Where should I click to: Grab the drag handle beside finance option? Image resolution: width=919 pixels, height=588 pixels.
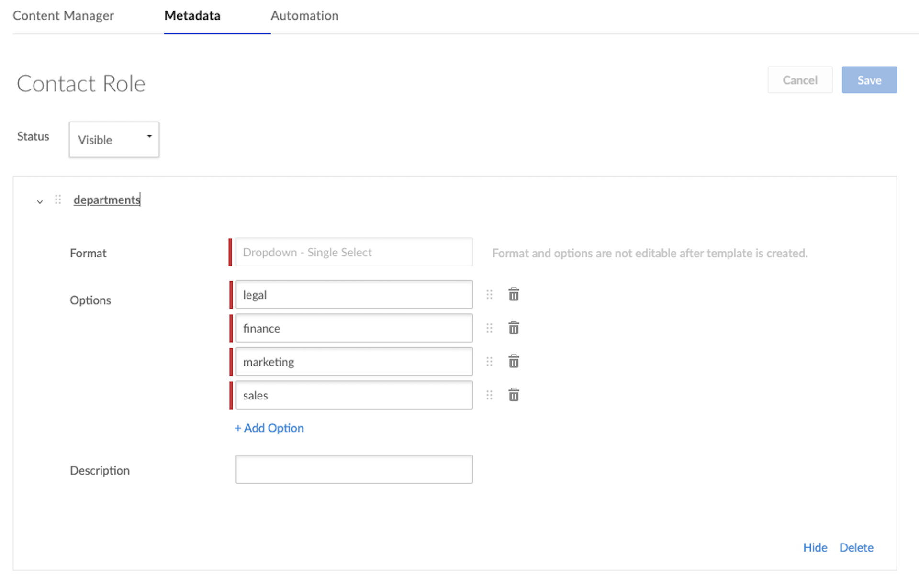[x=489, y=328]
